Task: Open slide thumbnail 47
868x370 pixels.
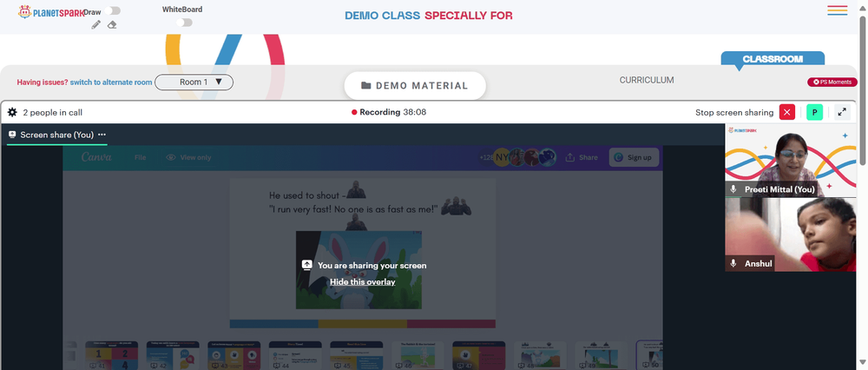Action: pyautogui.click(x=479, y=355)
